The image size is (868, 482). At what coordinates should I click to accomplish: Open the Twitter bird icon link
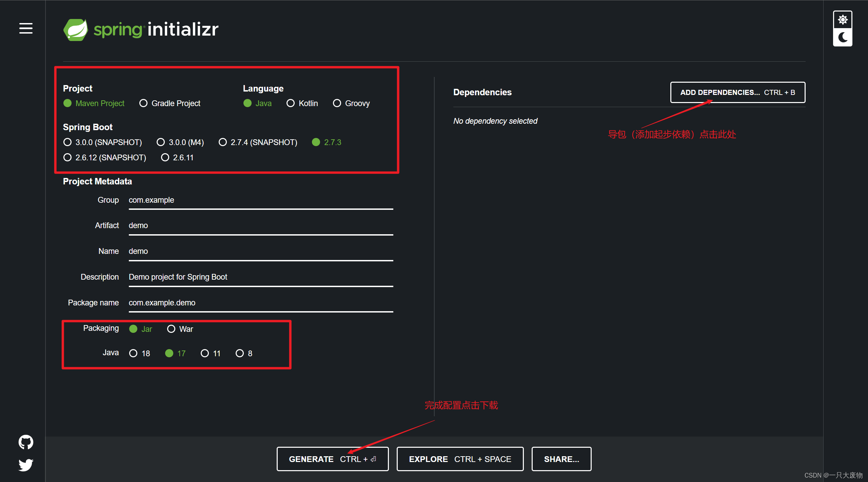click(x=26, y=465)
